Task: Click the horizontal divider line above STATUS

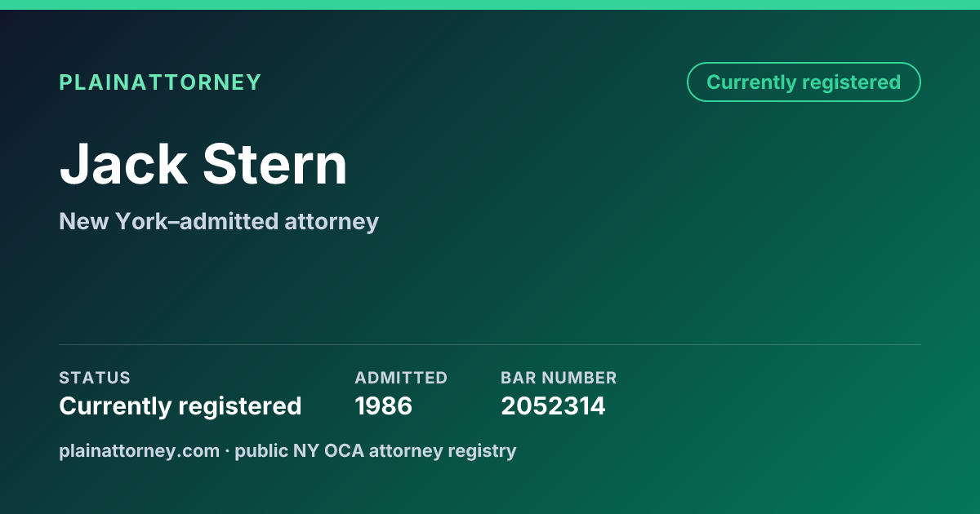Action: [x=490, y=344]
